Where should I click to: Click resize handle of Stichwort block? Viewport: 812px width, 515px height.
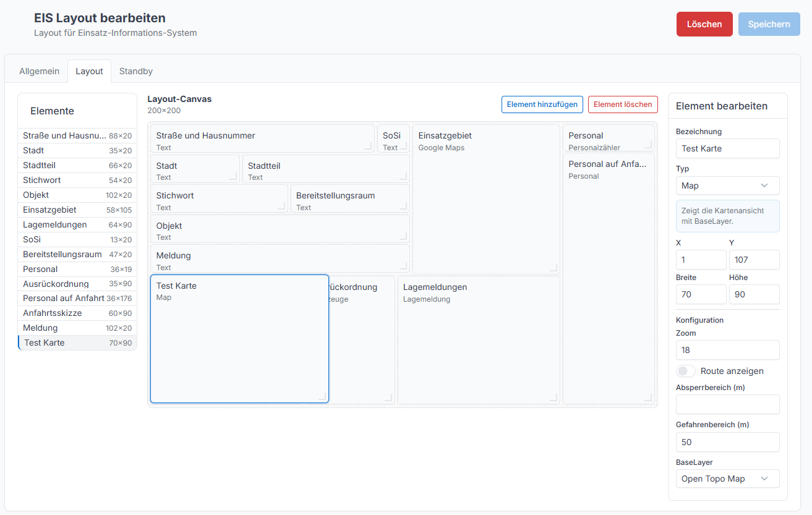point(282,206)
